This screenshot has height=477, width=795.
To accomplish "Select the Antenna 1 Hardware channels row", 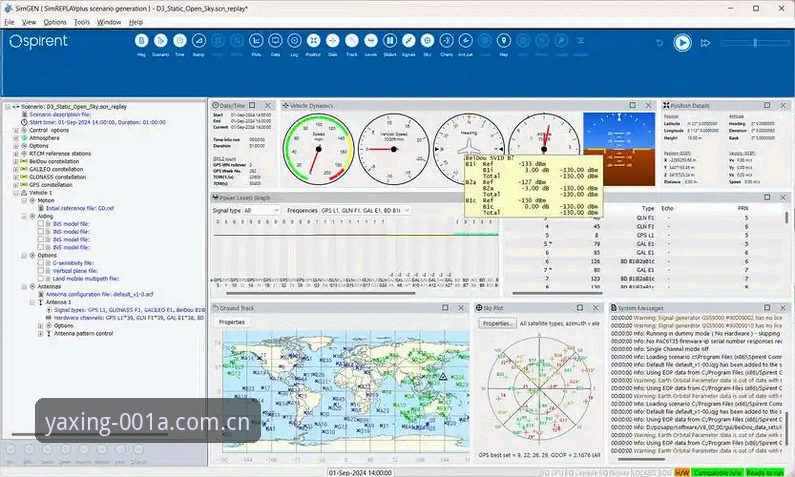I will pos(129,318).
